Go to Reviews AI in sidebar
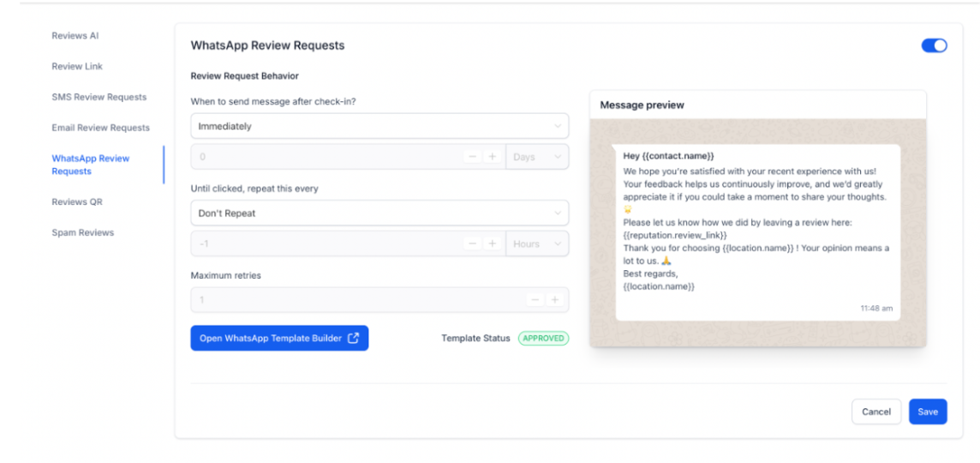980x463 pixels. 75,36
